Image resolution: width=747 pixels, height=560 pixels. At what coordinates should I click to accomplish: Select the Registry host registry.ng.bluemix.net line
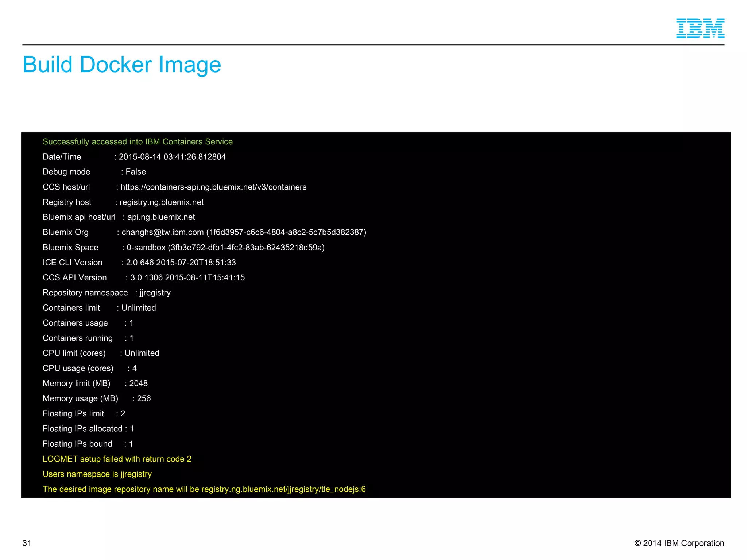123,202
